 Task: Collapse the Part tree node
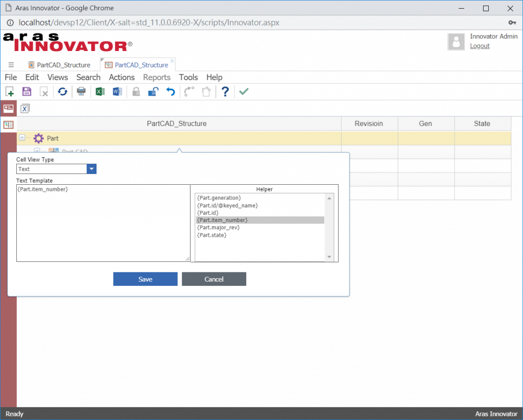point(22,137)
